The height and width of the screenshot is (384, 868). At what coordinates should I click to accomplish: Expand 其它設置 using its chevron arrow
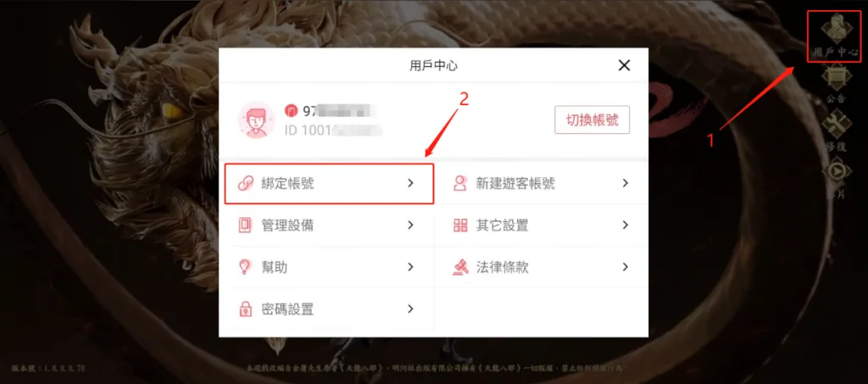click(625, 225)
